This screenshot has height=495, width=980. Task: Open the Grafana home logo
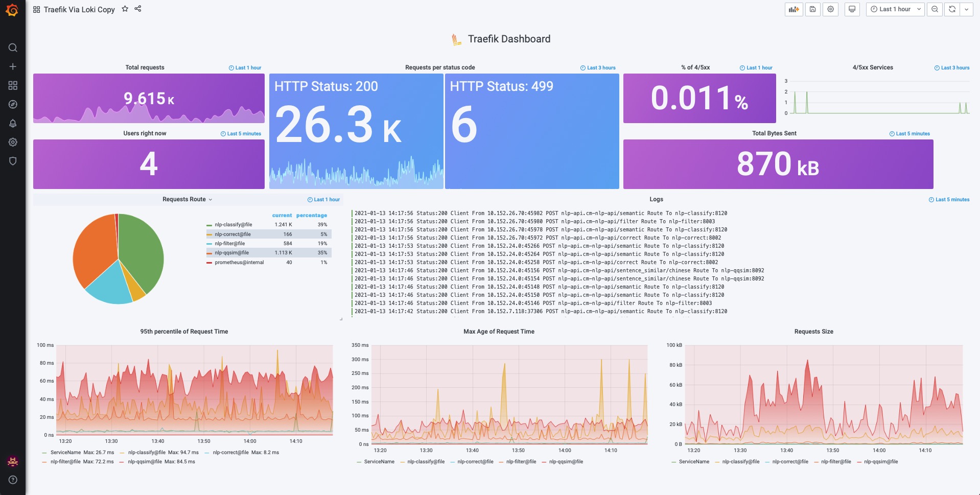12,10
